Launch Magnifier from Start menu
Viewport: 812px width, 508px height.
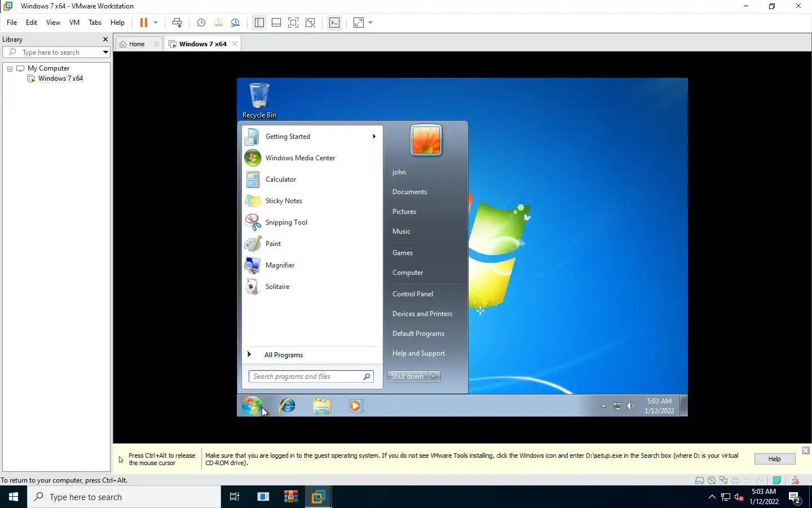[x=312, y=265]
